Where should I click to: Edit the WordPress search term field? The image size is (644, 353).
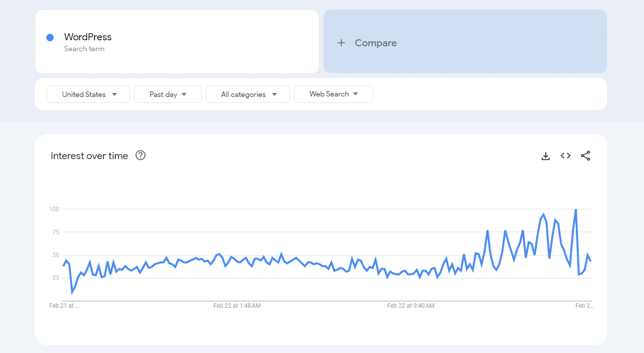pyautogui.click(x=177, y=42)
